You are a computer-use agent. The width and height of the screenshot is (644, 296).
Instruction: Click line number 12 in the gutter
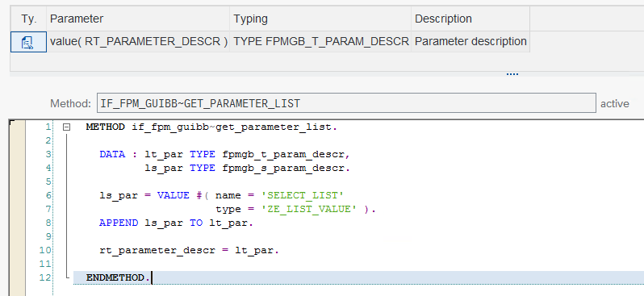45,277
